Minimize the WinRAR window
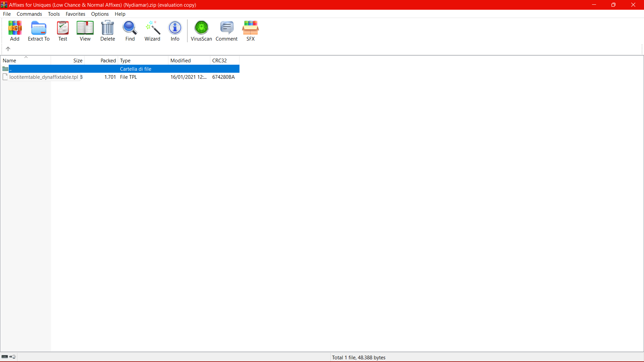Viewport: 644px width, 362px height. [594, 5]
